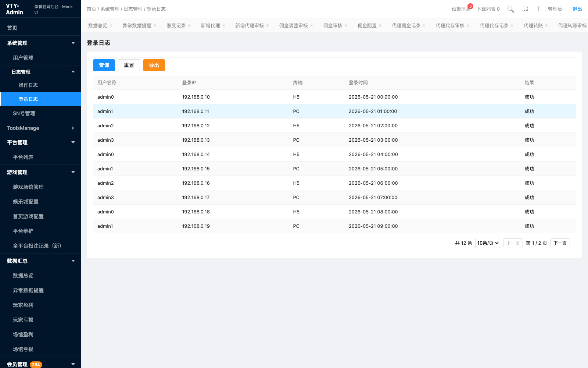Open 下载列表 0 in header
This screenshot has height=368, width=588.
[x=488, y=9]
